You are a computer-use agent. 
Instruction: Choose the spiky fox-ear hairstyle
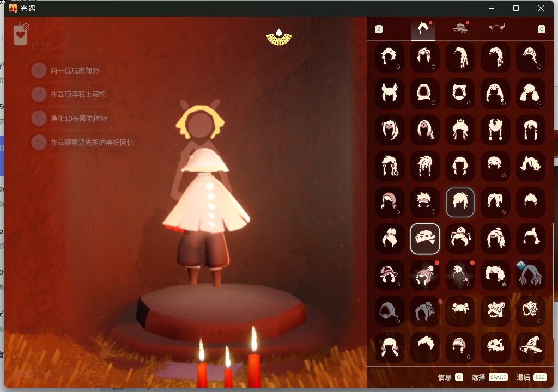coord(390,94)
